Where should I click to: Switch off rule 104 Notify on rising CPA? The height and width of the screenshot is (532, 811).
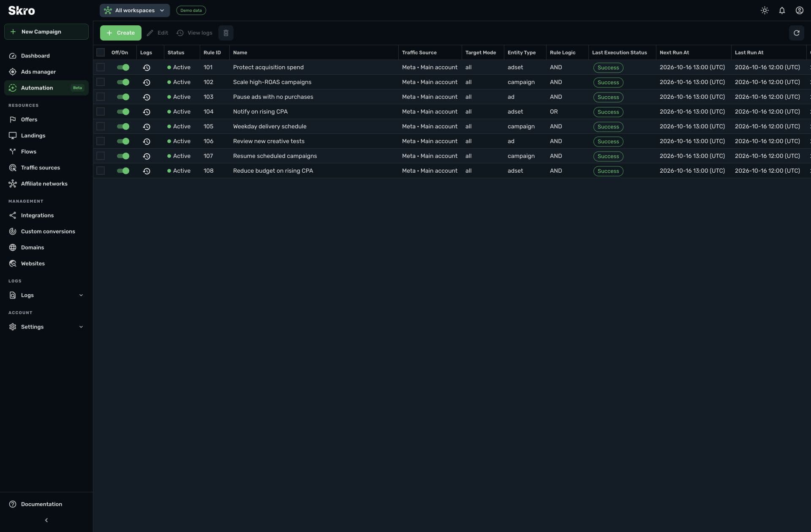coord(123,111)
